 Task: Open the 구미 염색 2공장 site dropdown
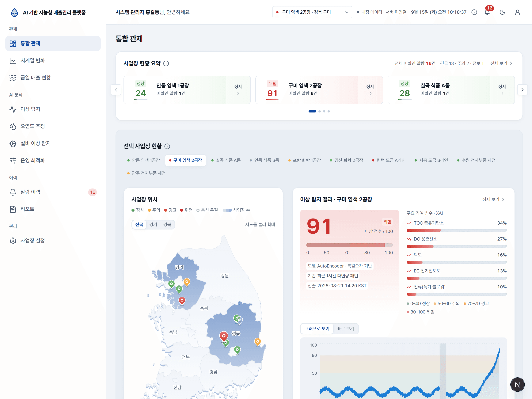[312, 12]
